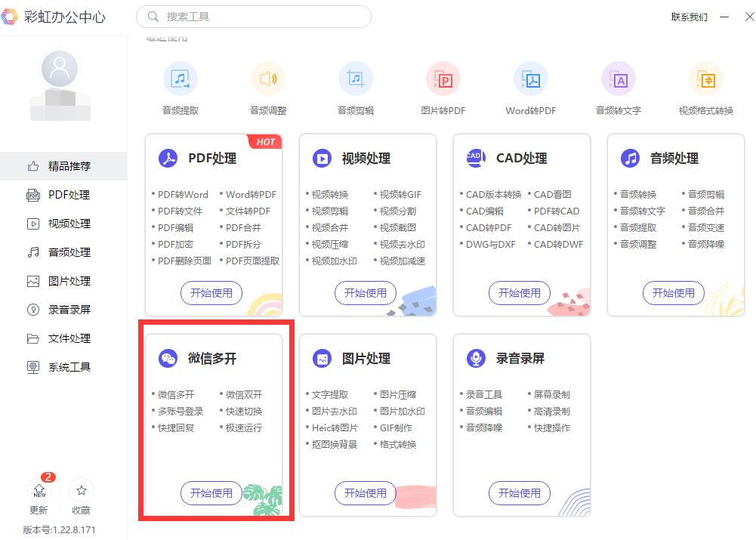Select the Word转PDF icon
The image size is (756, 540).
(529, 78)
